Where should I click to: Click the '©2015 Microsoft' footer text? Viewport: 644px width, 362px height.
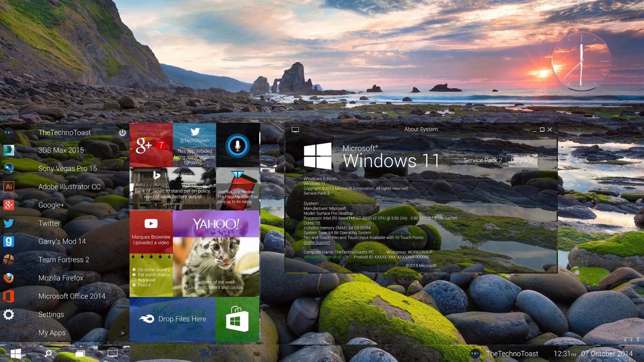(x=421, y=266)
